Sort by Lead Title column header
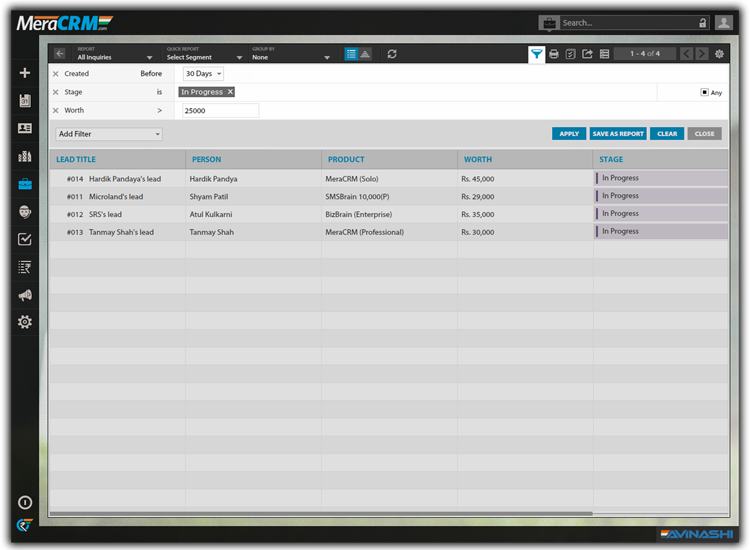The height and width of the screenshot is (550, 750). click(x=76, y=159)
